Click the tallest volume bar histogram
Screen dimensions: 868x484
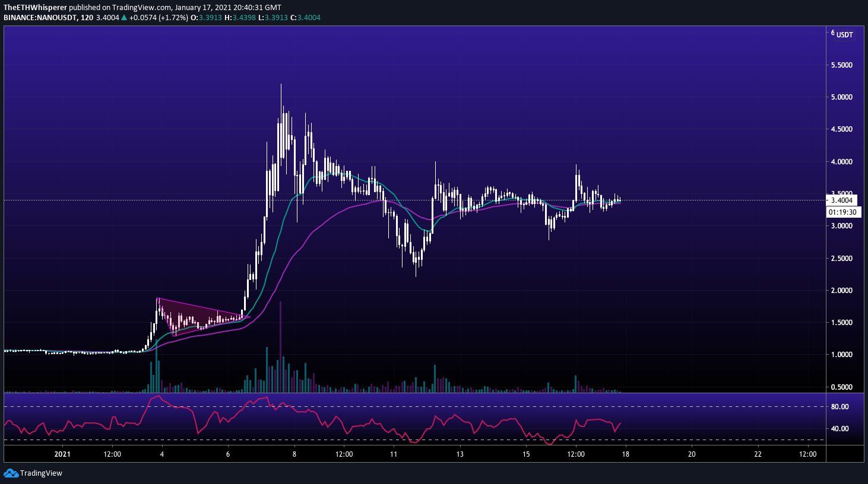coord(280,344)
